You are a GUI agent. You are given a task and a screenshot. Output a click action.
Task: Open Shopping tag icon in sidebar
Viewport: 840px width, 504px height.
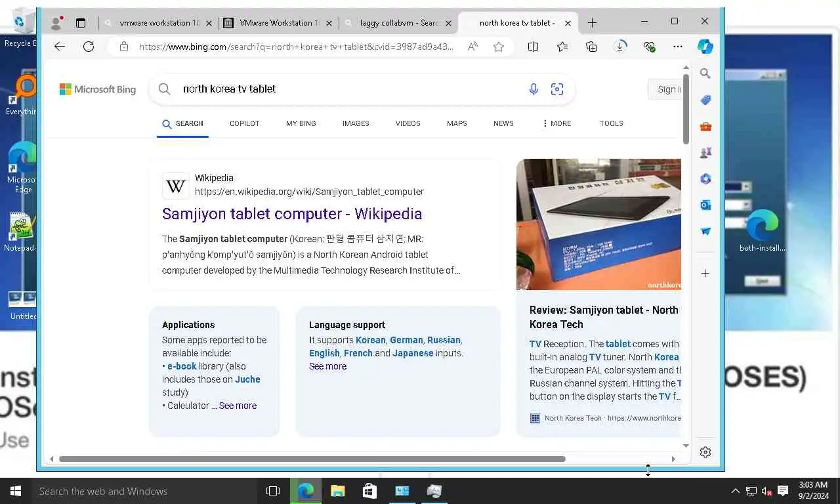pyautogui.click(x=705, y=100)
